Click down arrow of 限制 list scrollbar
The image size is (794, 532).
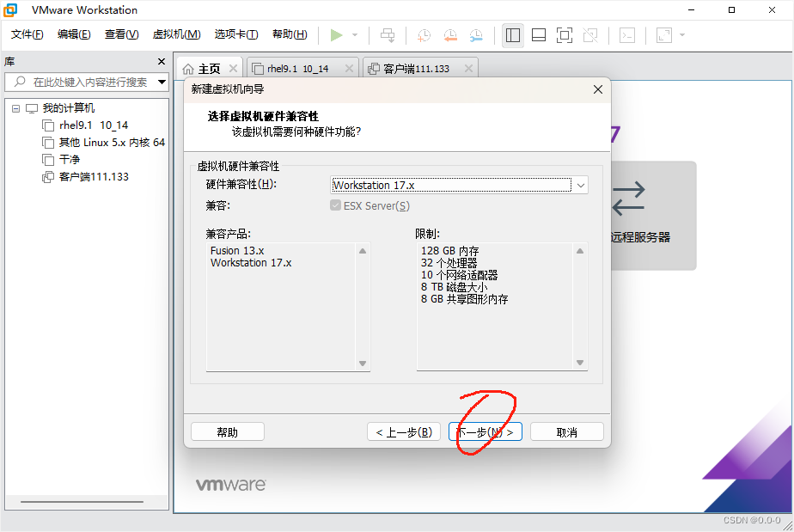[580, 363]
